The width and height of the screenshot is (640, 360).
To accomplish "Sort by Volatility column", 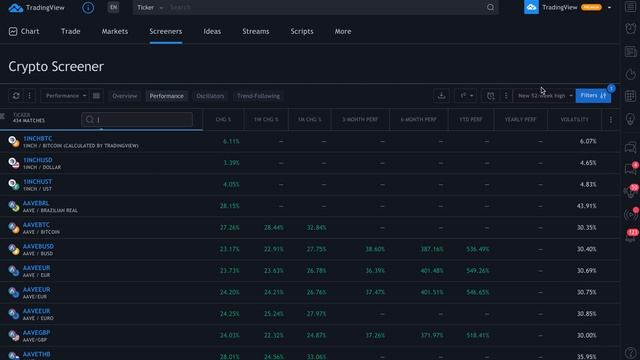I will (x=574, y=120).
